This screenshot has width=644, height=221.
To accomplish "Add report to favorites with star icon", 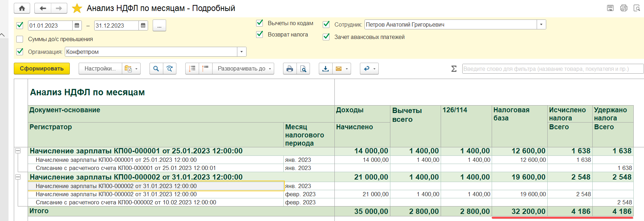I will [77, 8].
